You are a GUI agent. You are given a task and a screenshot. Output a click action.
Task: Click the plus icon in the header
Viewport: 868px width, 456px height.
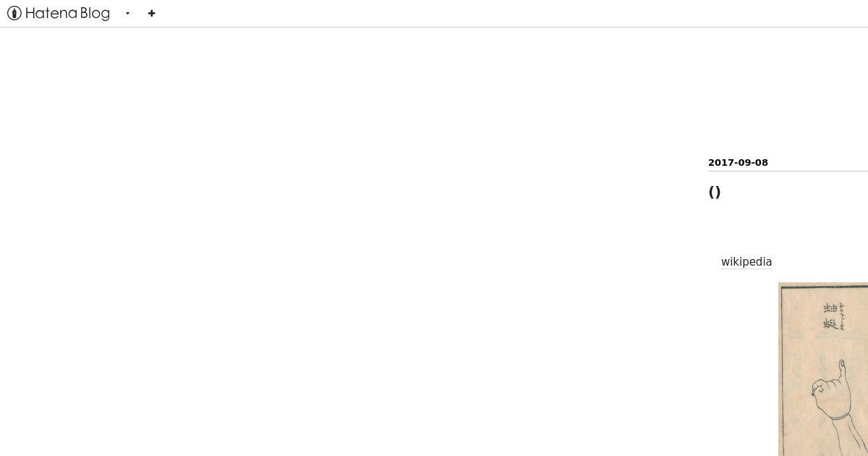coord(151,13)
